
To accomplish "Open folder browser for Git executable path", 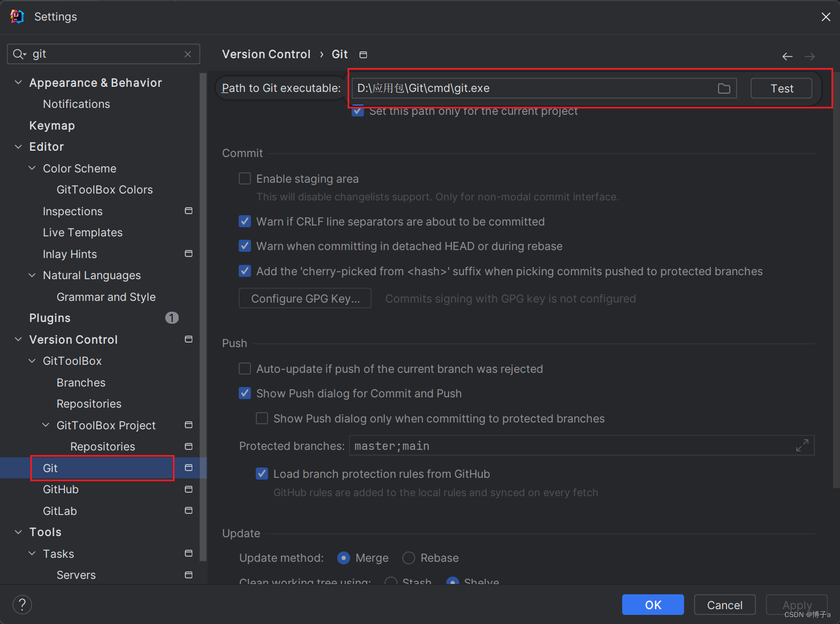I will point(724,88).
